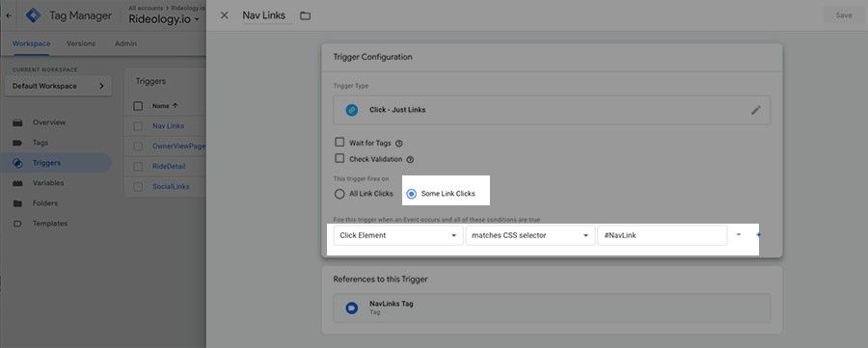
Task: Click the Folders sidebar icon
Action: pos(17,203)
